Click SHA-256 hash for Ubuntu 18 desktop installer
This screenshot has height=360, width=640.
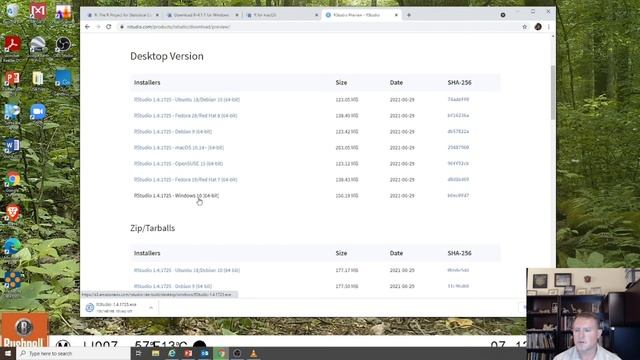pos(458,99)
